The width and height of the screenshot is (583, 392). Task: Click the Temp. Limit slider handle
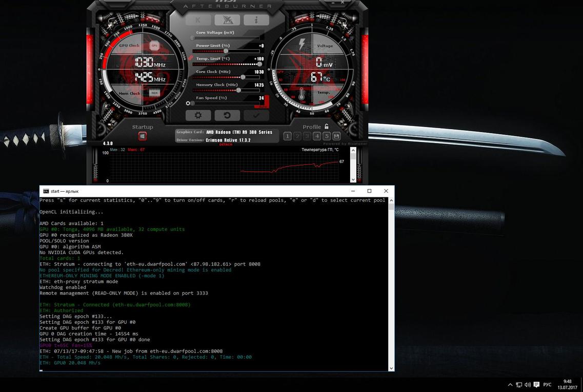[259, 64]
